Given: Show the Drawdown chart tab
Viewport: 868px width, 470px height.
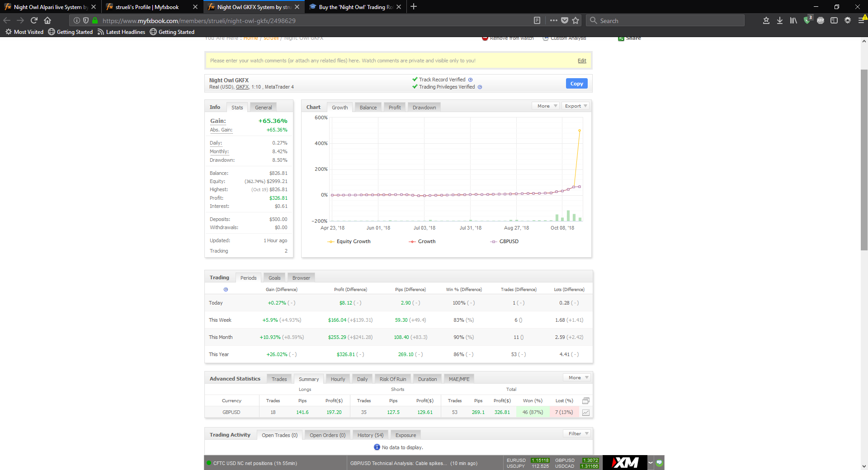Looking at the screenshot, I should (x=424, y=108).
